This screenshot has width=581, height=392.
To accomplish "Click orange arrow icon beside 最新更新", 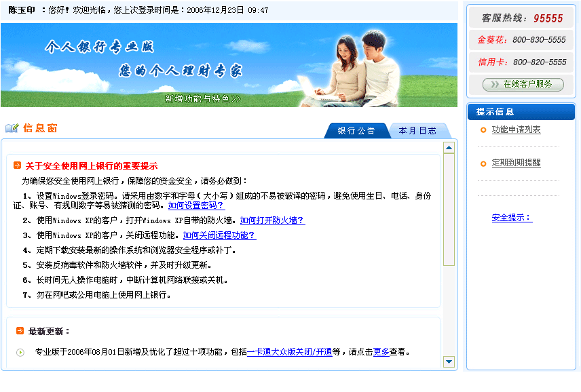I will click(x=20, y=331).
